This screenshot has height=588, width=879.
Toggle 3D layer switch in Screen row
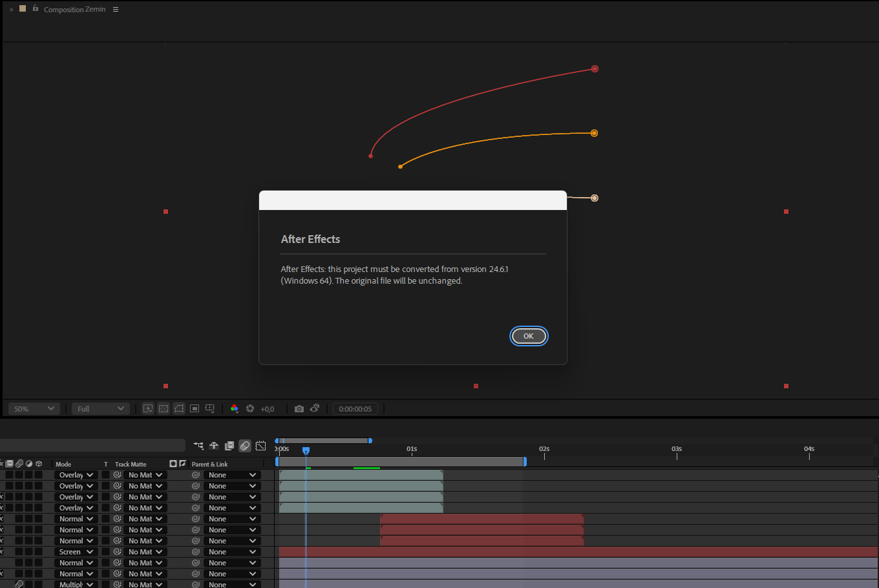point(39,552)
